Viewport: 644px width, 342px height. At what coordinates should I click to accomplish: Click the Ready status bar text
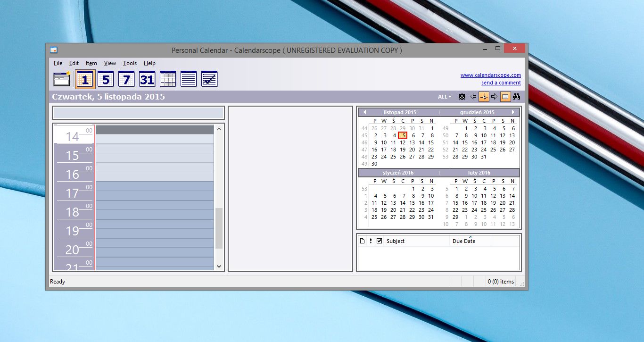[x=58, y=282]
